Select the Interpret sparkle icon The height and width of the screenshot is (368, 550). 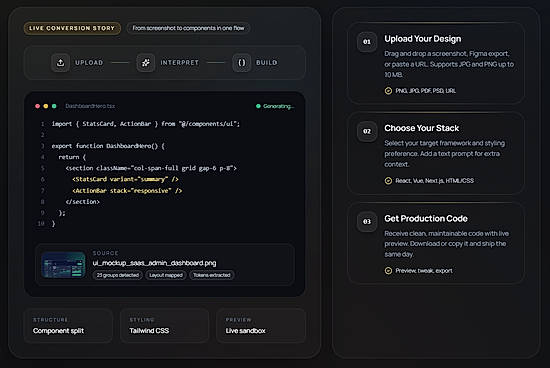click(x=146, y=63)
